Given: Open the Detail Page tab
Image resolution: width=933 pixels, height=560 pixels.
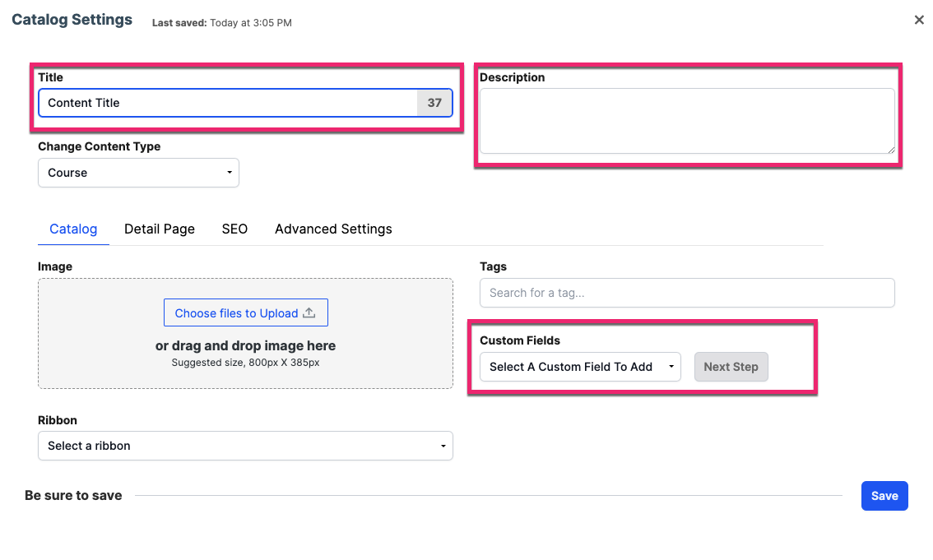Looking at the screenshot, I should [160, 229].
